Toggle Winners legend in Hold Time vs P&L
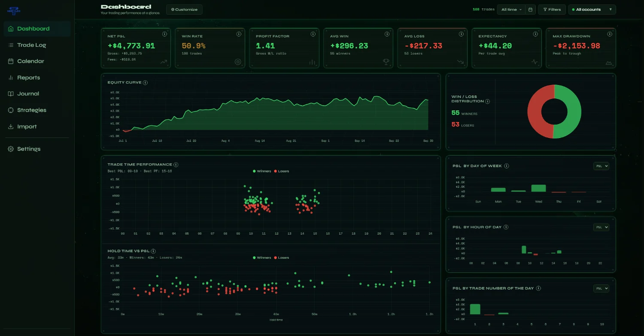This screenshot has width=644, height=336. point(262,258)
